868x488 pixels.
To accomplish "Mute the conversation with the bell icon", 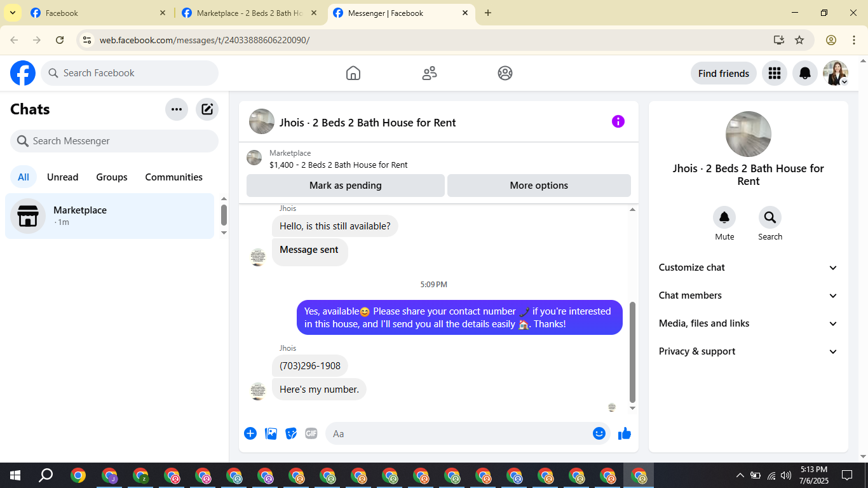I will 724,218.
